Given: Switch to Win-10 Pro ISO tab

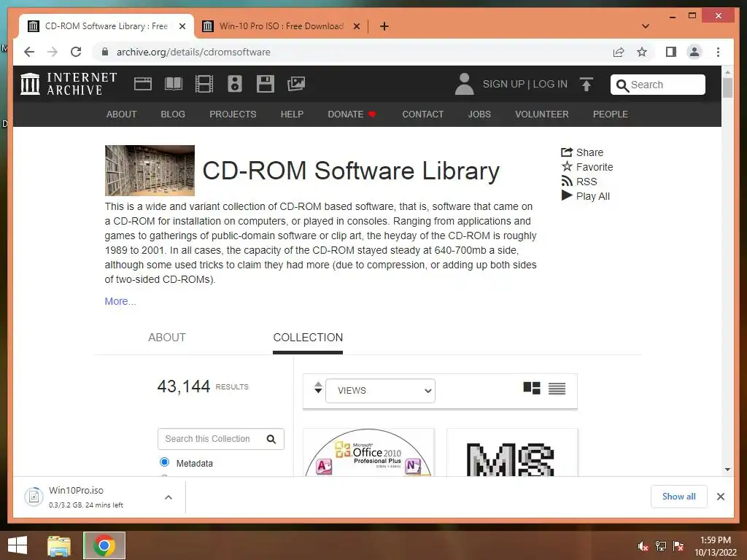Looking at the screenshot, I should pyautogui.click(x=281, y=26).
